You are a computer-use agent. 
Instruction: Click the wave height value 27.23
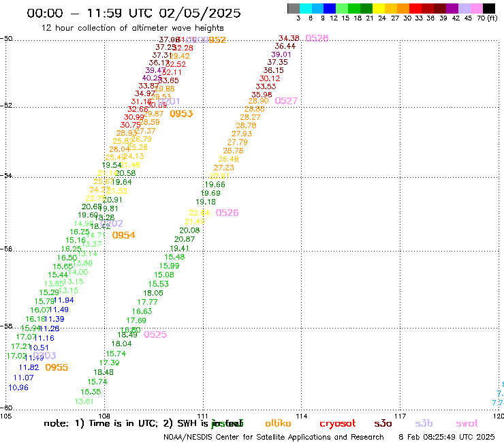click(x=223, y=168)
